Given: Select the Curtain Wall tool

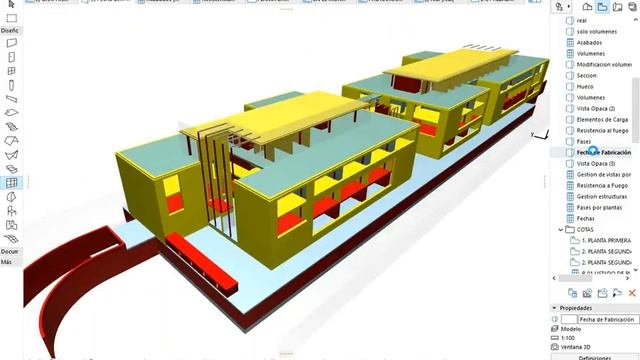Looking at the screenshot, I should tap(11, 183).
